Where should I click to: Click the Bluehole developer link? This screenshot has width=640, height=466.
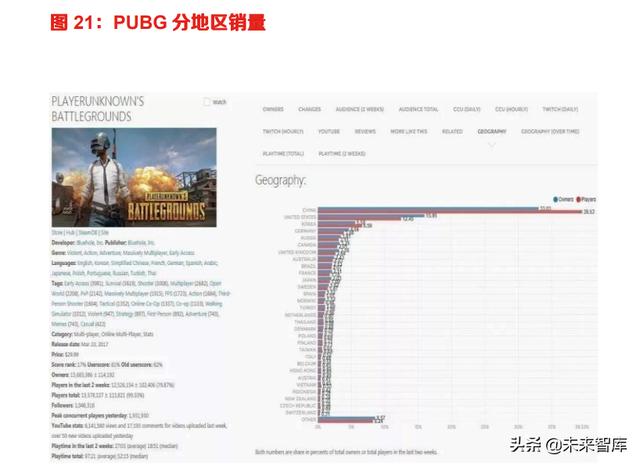pos(90,243)
